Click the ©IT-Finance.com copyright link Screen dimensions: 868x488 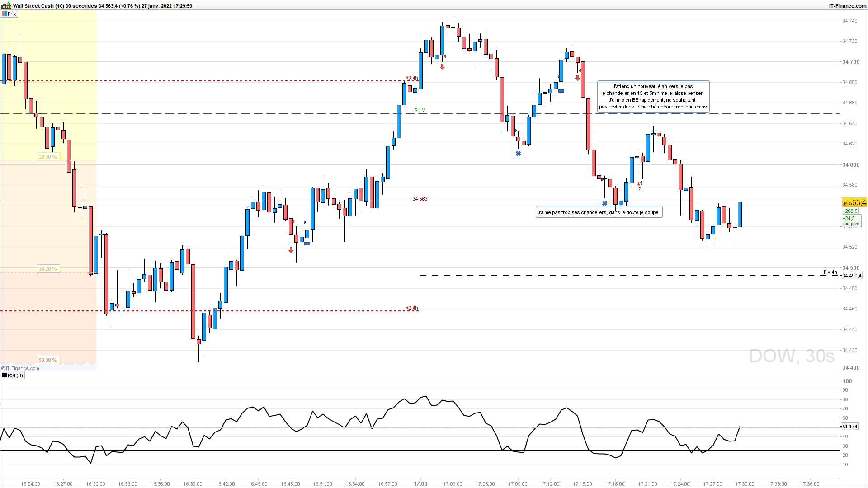[20, 368]
